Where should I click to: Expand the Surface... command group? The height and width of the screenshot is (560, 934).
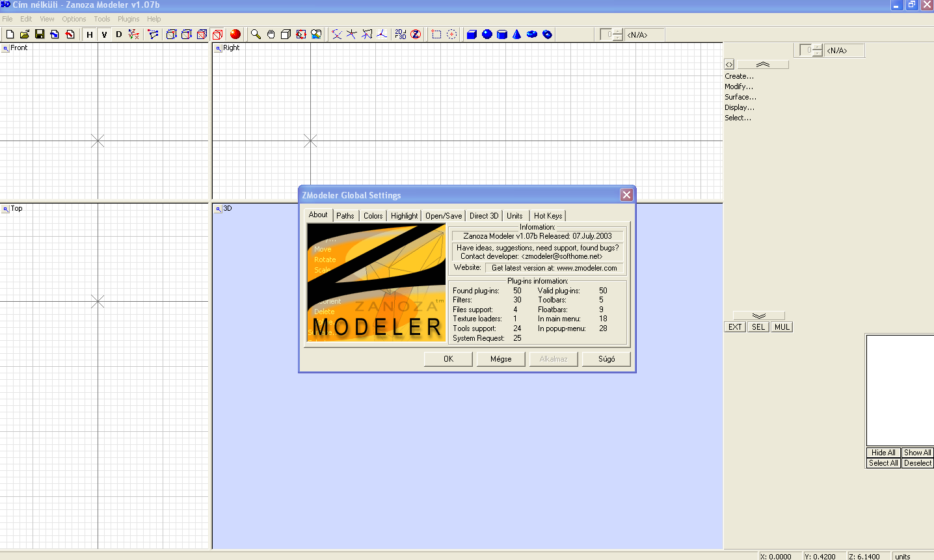coord(740,97)
